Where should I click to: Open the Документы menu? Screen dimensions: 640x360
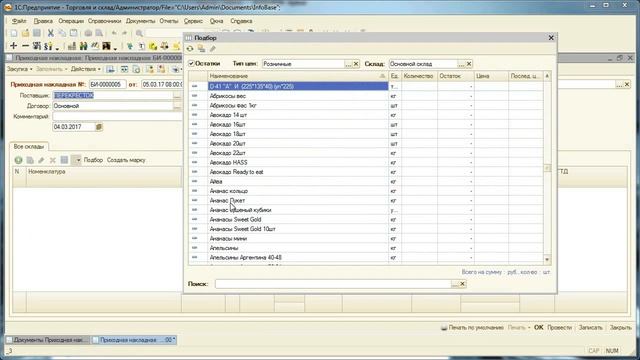click(x=140, y=21)
